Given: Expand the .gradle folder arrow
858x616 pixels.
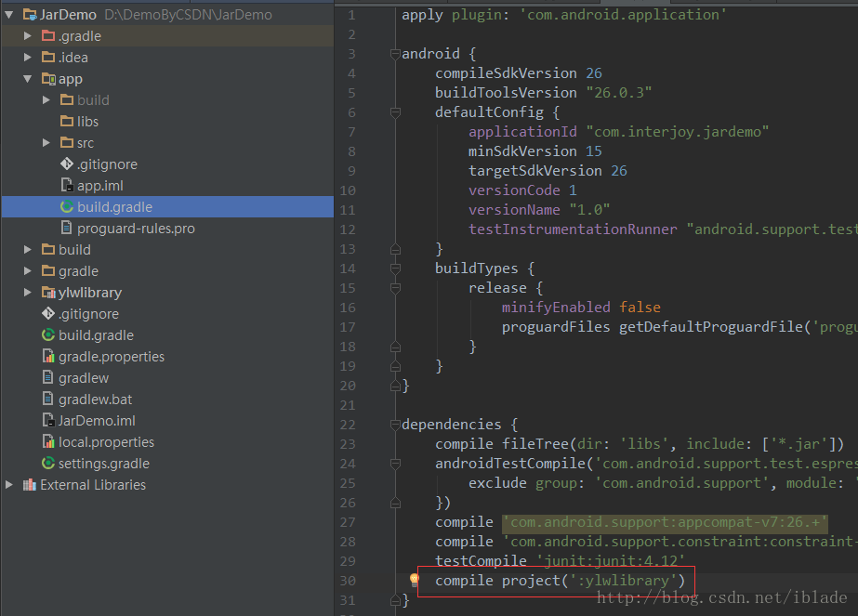Looking at the screenshot, I should click(27, 36).
